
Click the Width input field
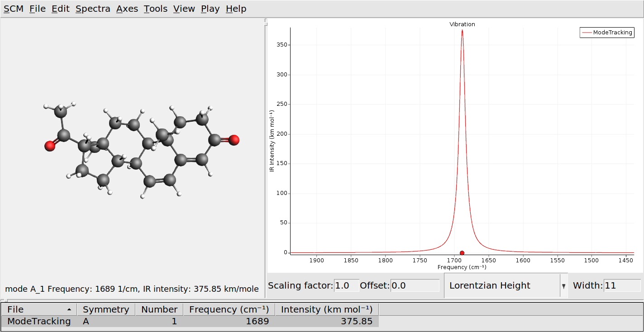622,285
